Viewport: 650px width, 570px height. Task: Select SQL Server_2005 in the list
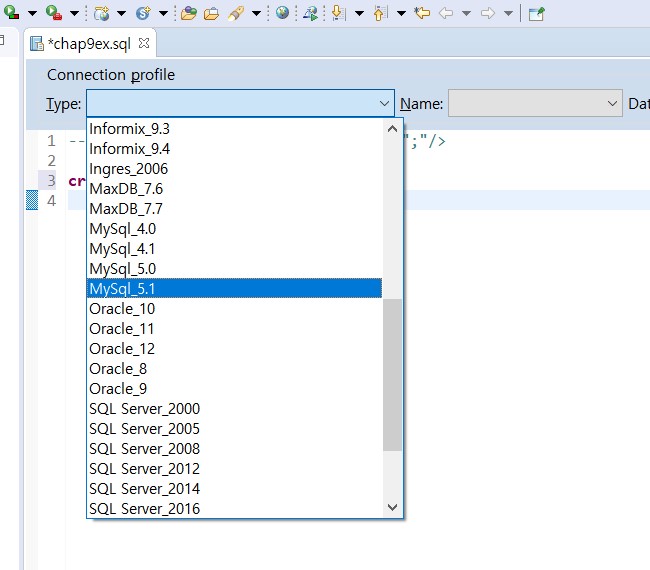click(x=234, y=429)
